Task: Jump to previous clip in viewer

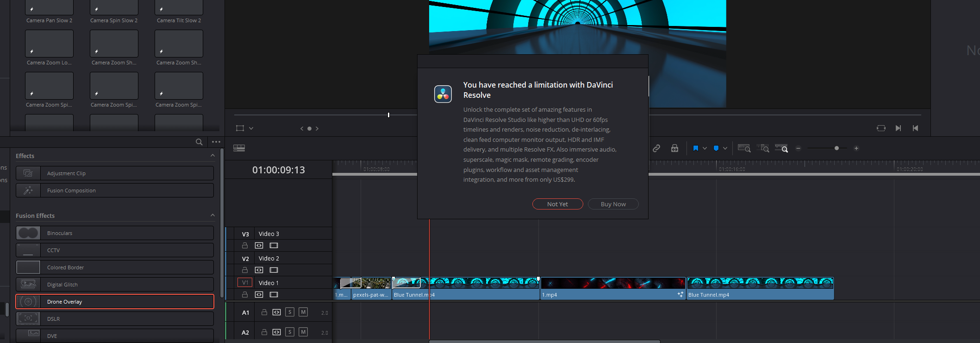Action: tap(915, 128)
